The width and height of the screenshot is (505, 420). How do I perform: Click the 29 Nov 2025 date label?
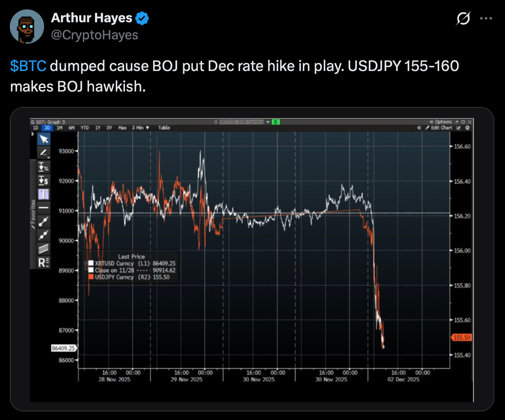pos(187,379)
